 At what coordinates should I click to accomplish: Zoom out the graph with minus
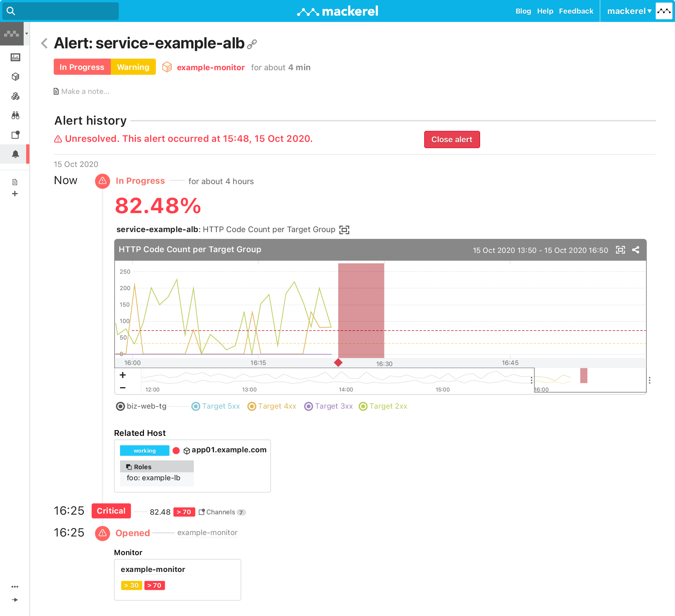(x=123, y=388)
